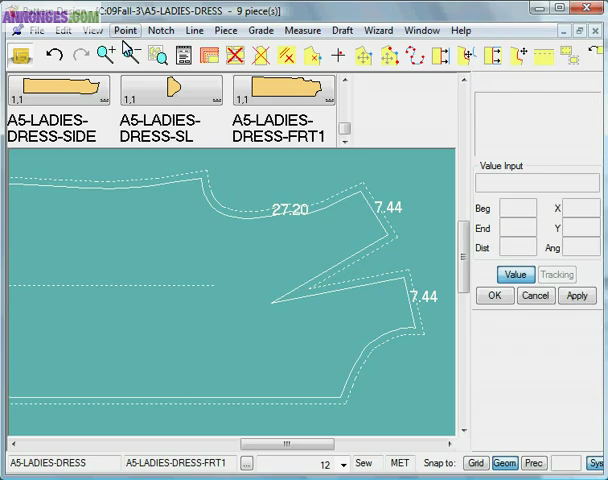Viewport: 608px width, 480px height.
Task: Toggle Geom snap option
Action: pyautogui.click(x=505, y=463)
